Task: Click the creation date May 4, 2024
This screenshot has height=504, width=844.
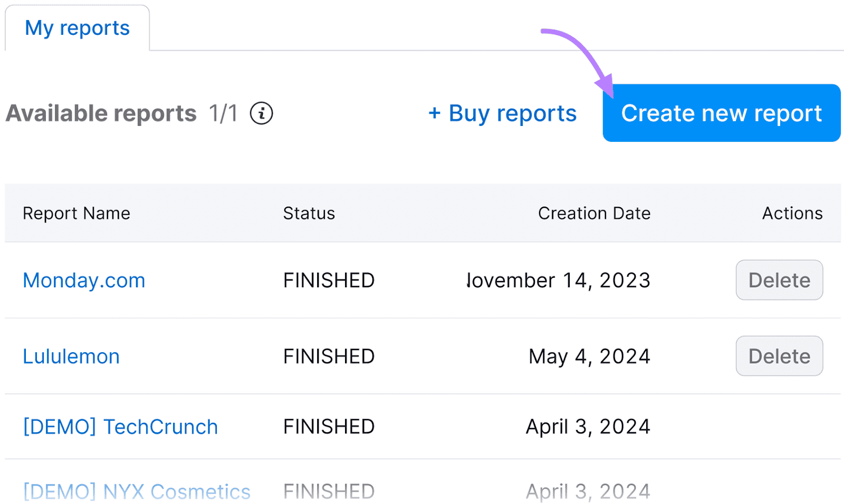Action: click(589, 356)
